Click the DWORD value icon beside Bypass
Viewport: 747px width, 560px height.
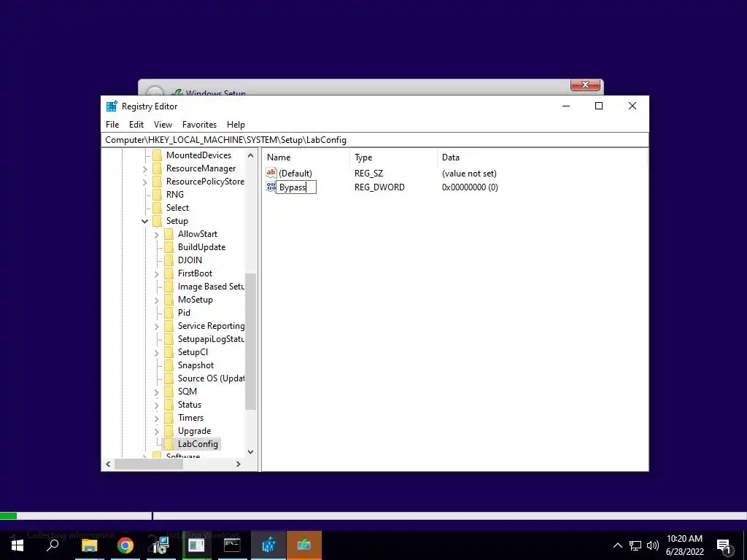coord(271,187)
